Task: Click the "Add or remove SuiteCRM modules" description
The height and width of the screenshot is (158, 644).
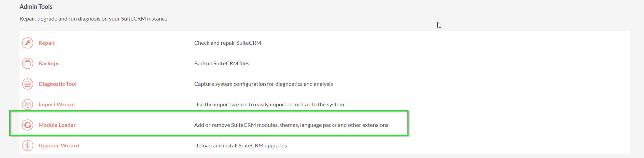Action: pos(291,125)
